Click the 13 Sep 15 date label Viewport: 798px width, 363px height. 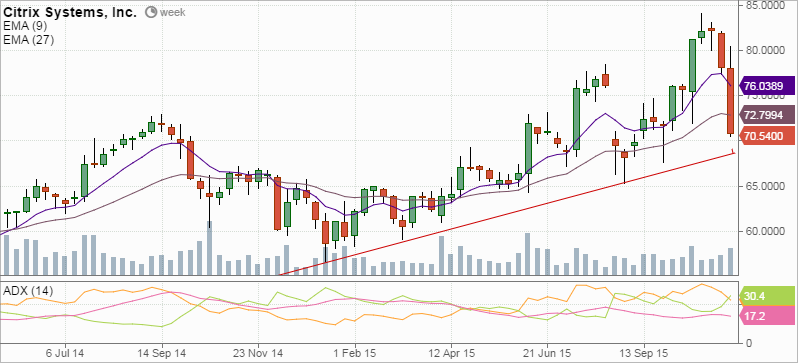(644, 352)
